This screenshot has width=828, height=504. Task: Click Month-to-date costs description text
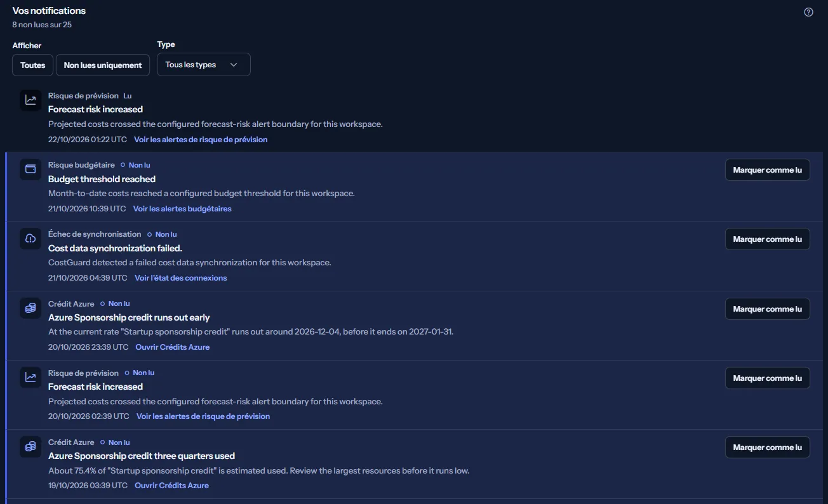tap(201, 194)
